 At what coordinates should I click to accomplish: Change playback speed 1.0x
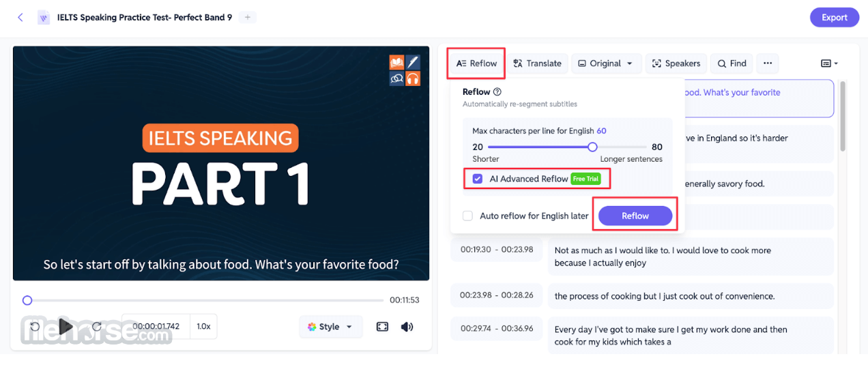203,327
